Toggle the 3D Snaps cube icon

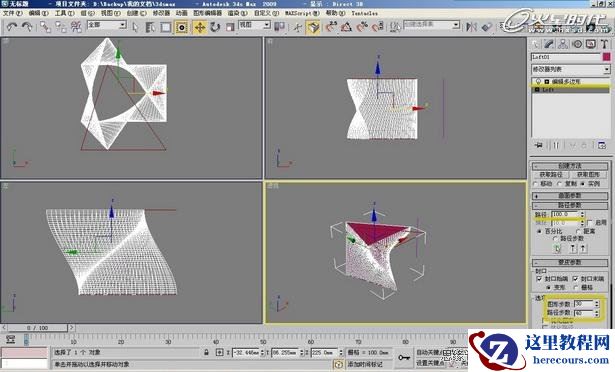(313, 27)
